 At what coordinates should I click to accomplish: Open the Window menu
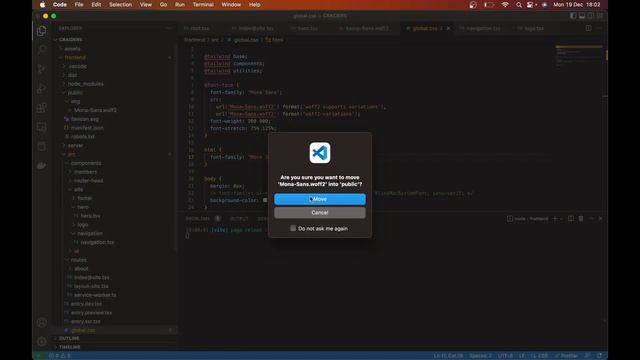231,5
